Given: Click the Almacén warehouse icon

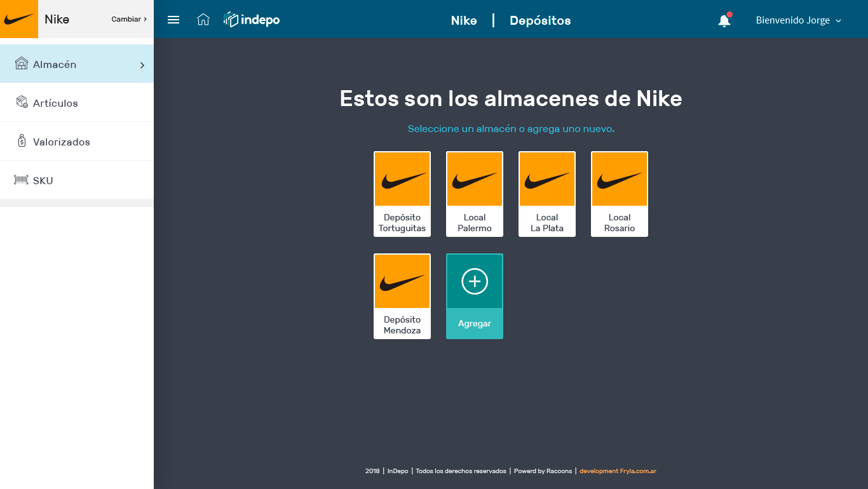Looking at the screenshot, I should point(22,64).
